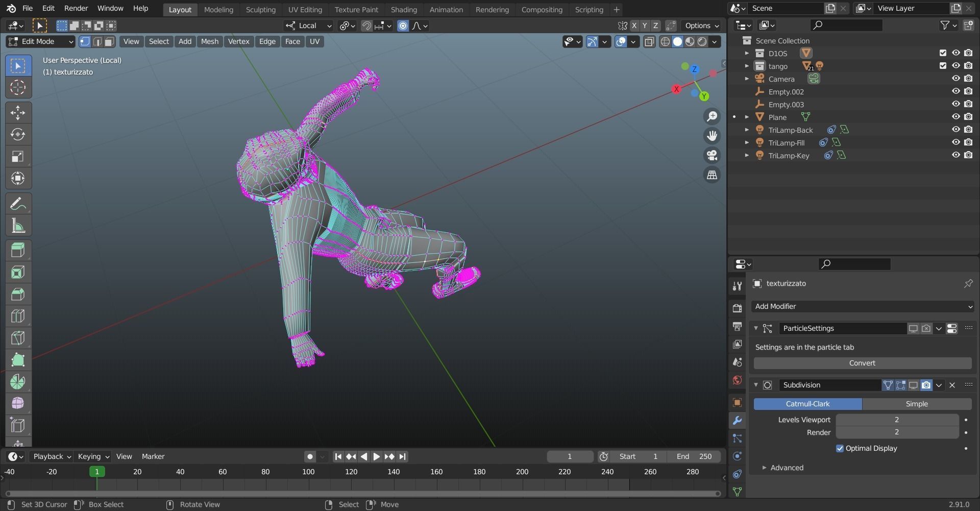980x511 pixels.
Task: Click the Convert button
Action: tap(863, 363)
